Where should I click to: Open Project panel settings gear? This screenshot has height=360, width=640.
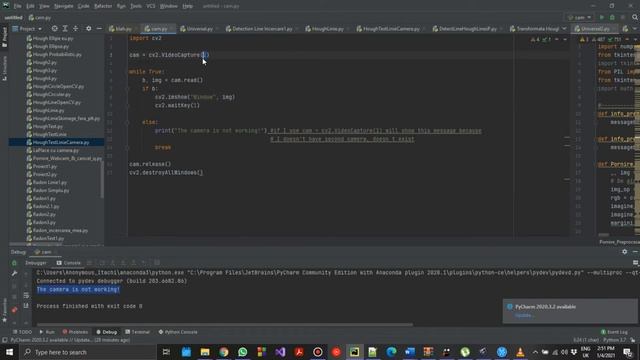click(x=89, y=29)
